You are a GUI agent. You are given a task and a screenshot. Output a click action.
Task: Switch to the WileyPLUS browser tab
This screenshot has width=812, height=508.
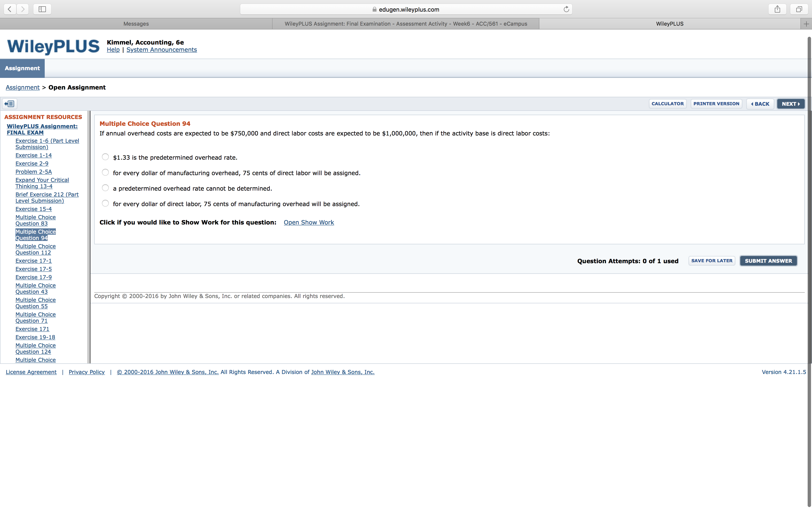pos(670,24)
